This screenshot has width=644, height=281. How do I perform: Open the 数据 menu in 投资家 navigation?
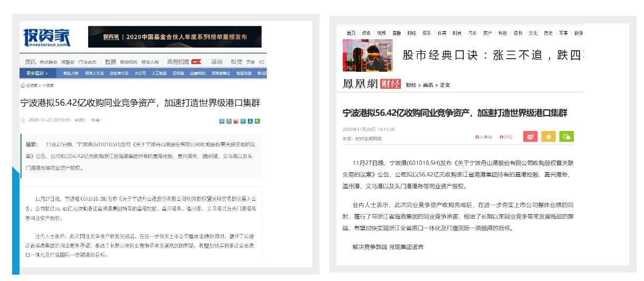point(110,61)
